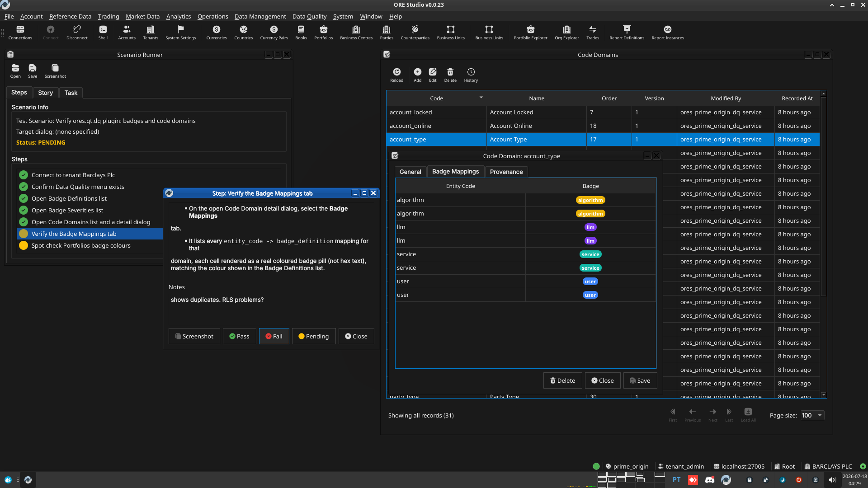Select the account_online row

tap(603, 126)
